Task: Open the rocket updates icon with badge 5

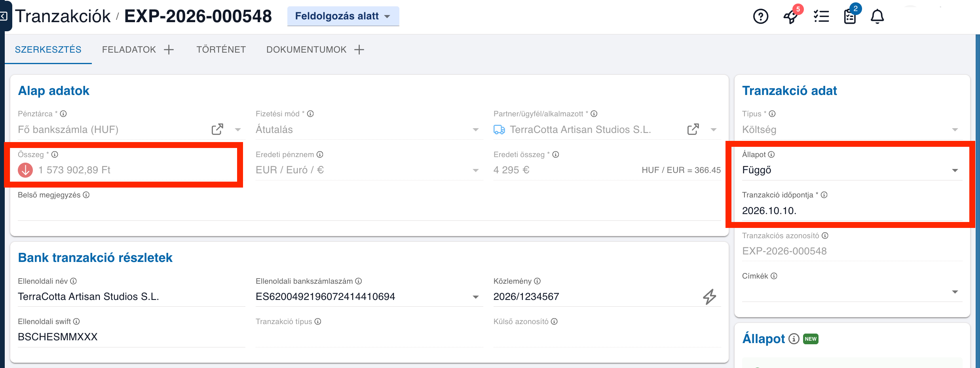Action: (791, 17)
